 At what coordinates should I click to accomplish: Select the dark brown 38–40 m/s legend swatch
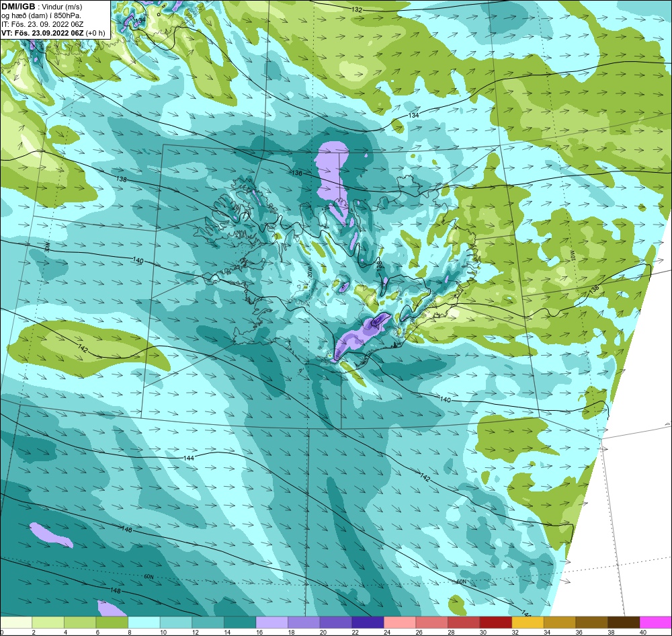[624, 623]
